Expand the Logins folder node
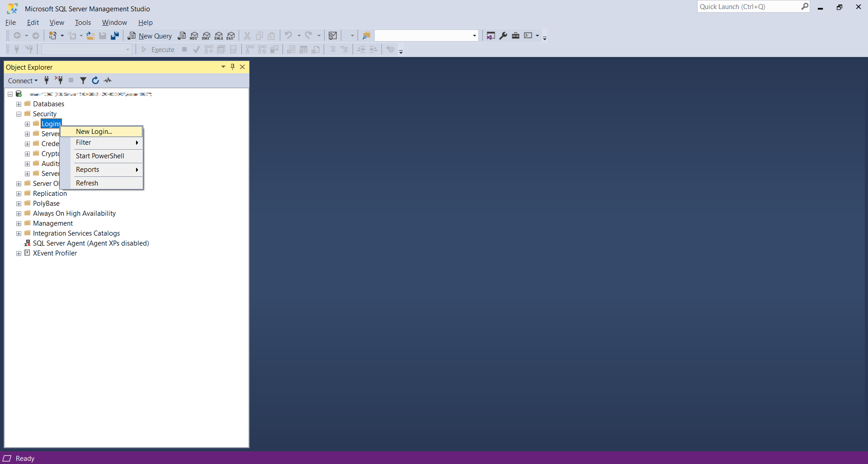The height and width of the screenshot is (464, 868). (x=28, y=124)
